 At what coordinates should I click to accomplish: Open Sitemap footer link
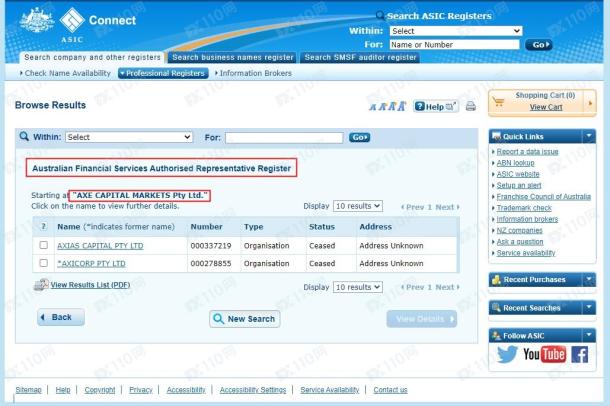28,390
